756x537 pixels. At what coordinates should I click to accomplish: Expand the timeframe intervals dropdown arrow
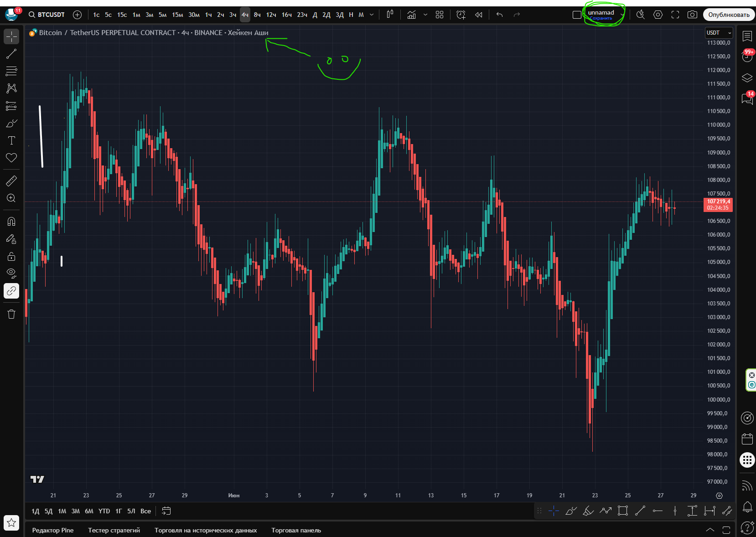[x=372, y=15]
